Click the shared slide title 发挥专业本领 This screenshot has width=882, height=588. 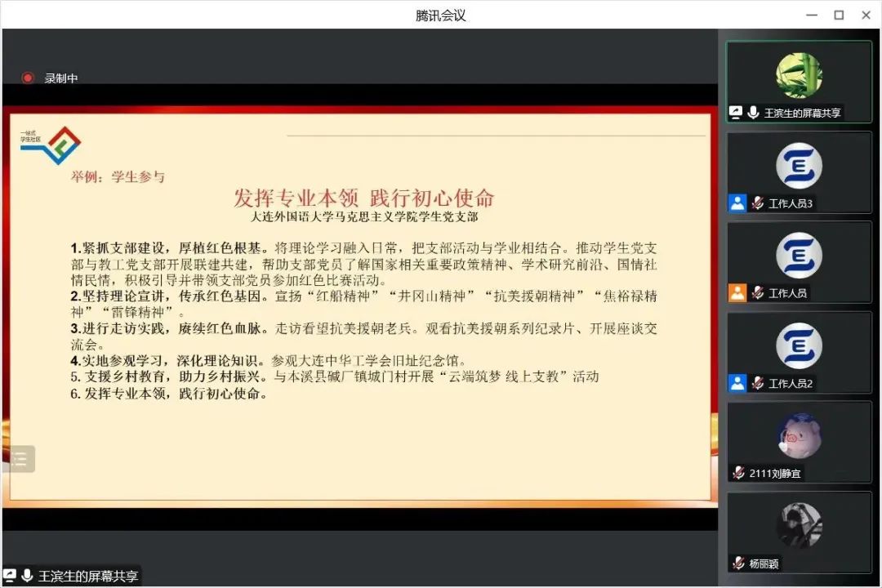pyautogui.click(x=363, y=198)
